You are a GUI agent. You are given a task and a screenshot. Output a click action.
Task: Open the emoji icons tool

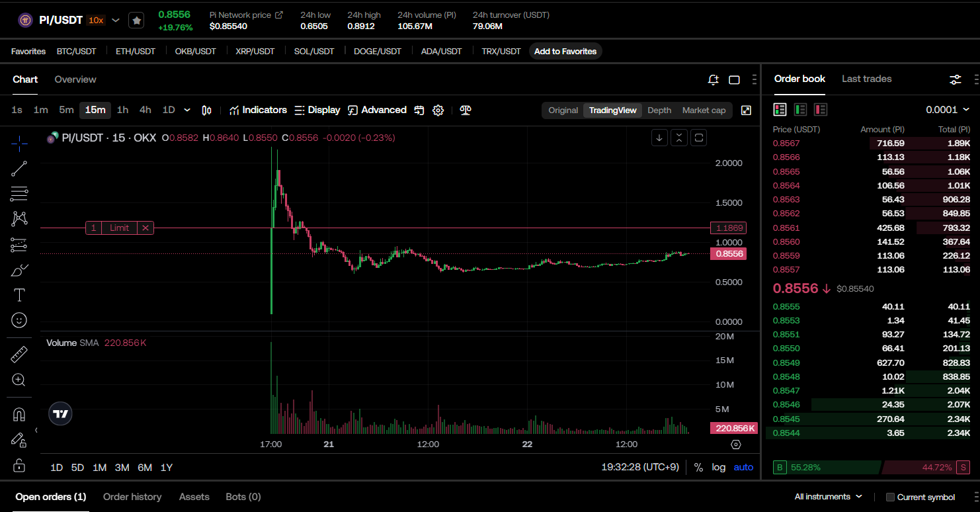(x=19, y=320)
